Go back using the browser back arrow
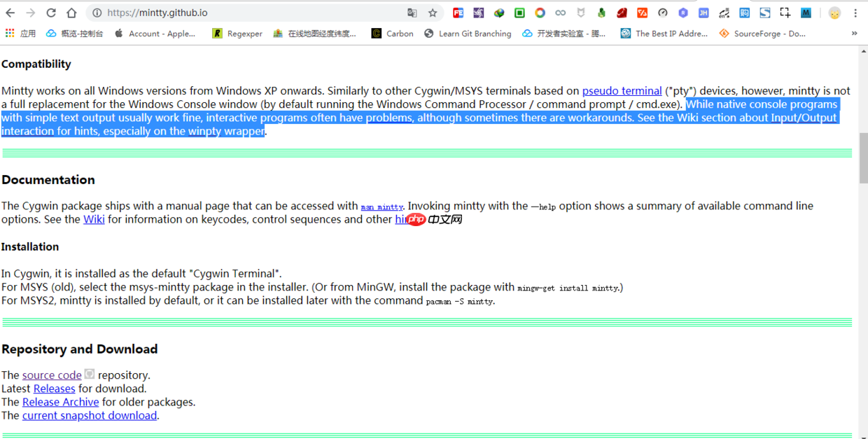This screenshot has height=439, width=868. [10, 13]
